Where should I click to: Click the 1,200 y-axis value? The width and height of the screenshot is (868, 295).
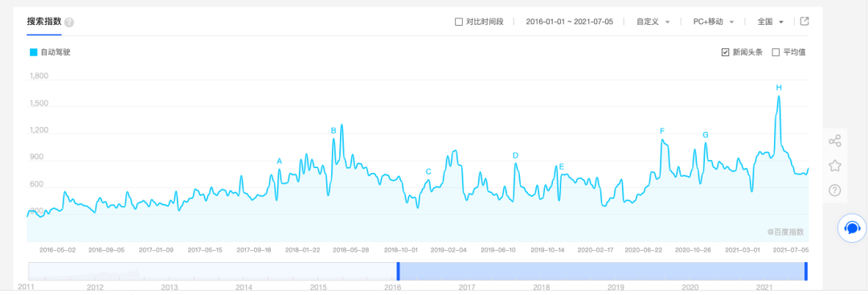point(39,130)
